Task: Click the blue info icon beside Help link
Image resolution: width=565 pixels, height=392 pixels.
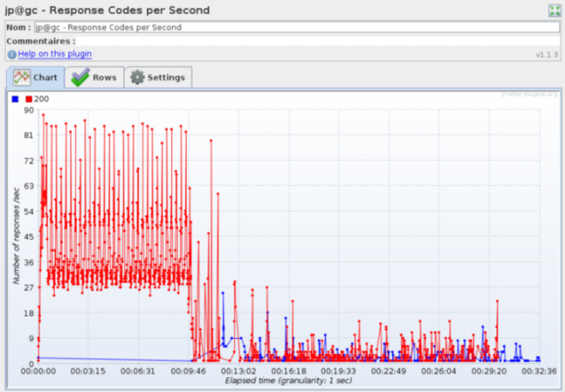Action: pyautogui.click(x=12, y=54)
